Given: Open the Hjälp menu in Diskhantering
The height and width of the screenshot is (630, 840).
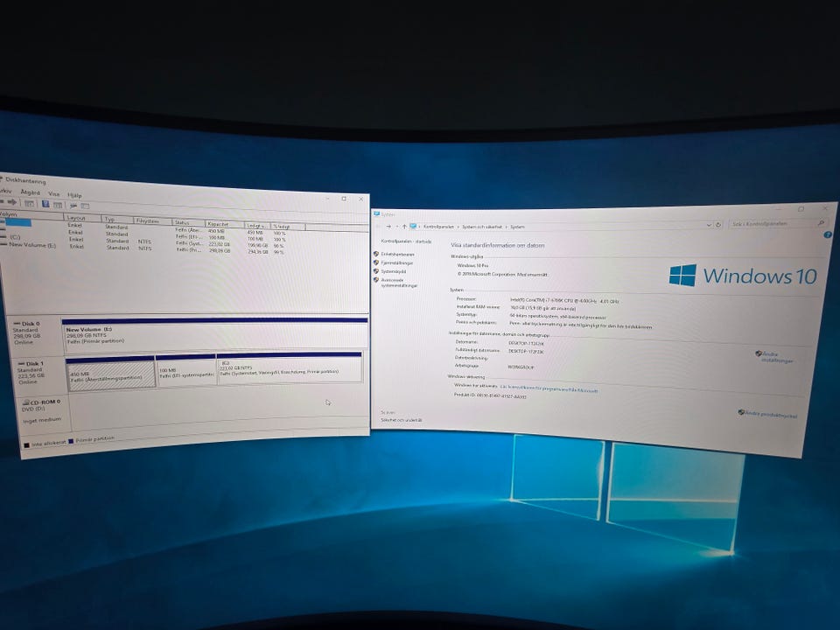Looking at the screenshot, I should [74, 195].
